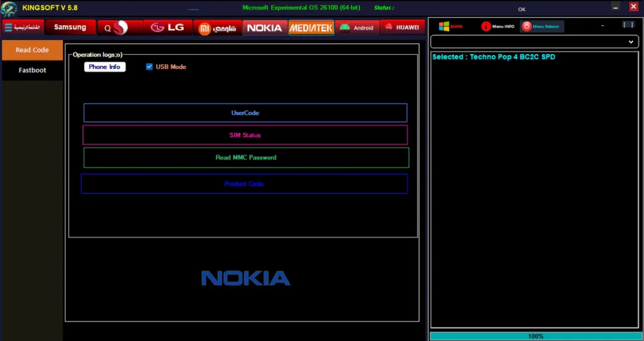The width and height of the screenshot is (644, 341).
Task: Click the Product Code button
Action: pos(244,184)
